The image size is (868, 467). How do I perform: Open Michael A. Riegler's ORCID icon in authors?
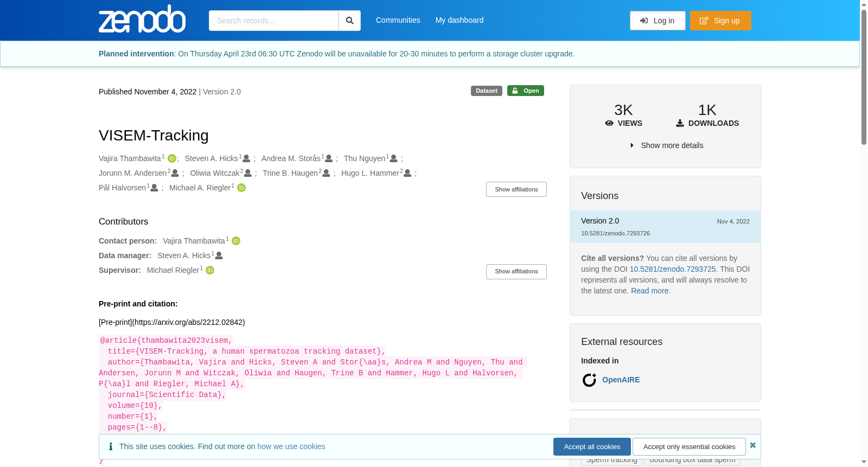click(x=241, y=188)
